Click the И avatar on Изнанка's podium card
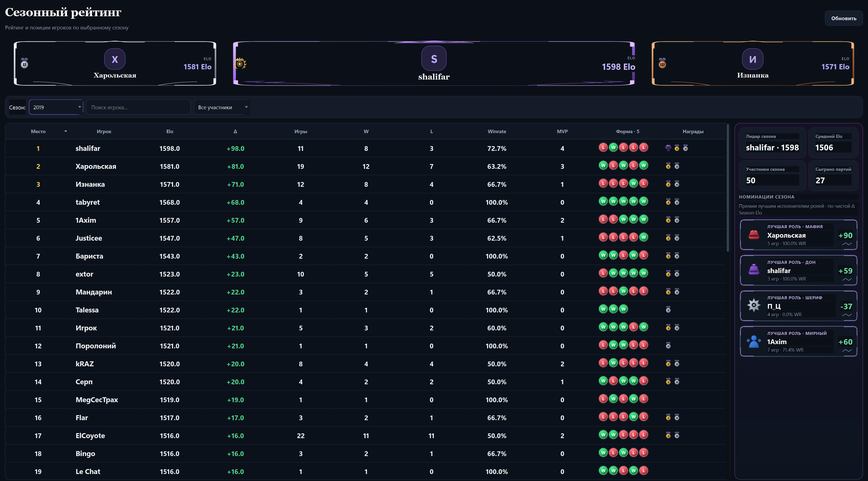The height and width of the screenshot is (481, 868). 752,59
